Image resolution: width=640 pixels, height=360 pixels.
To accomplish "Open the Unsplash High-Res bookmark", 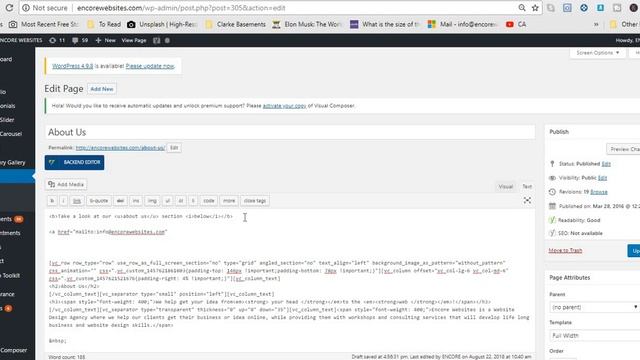I will [x=162, y=24].
